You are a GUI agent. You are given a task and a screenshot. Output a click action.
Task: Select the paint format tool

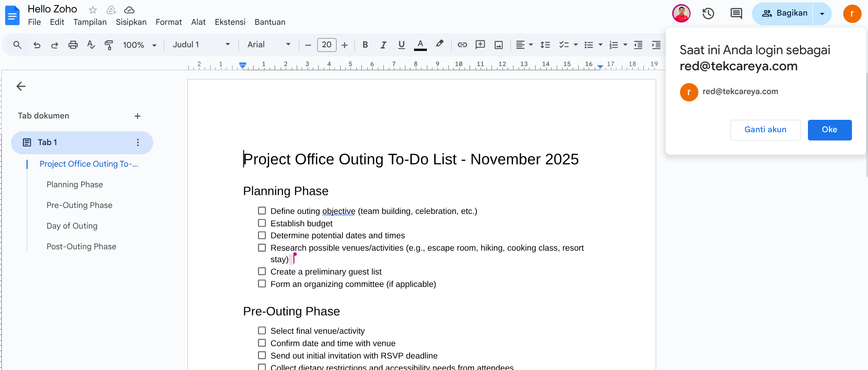[109, 45]
